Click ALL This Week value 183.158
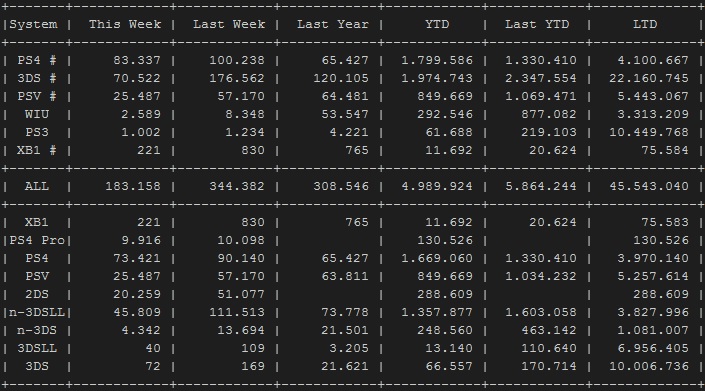This screenshot has width=705, height=391. tap(133, 186)
